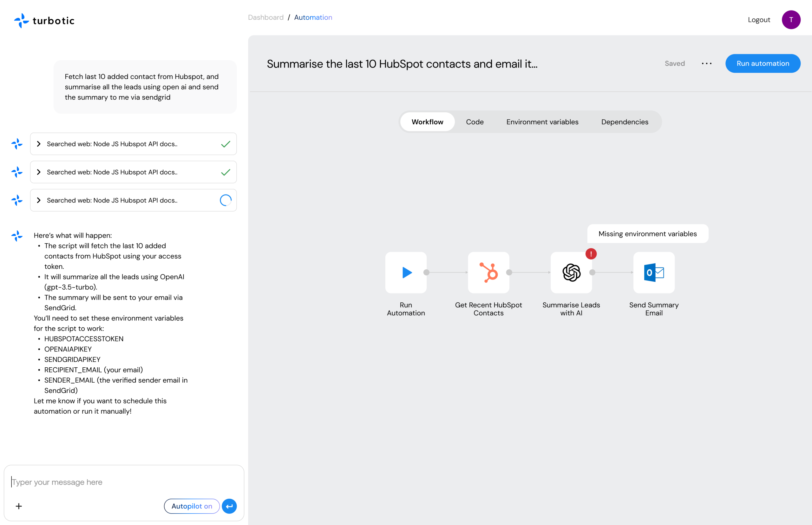Viewport: 812px width, 525px height.
Task: Click the turbotic icon beside first search row
Action: coord(17,144)
